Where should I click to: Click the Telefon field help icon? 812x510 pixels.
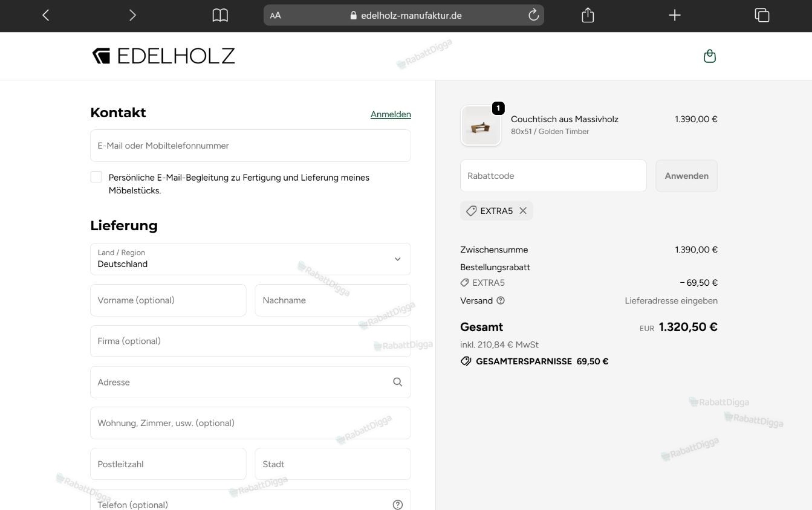point(397,505)
